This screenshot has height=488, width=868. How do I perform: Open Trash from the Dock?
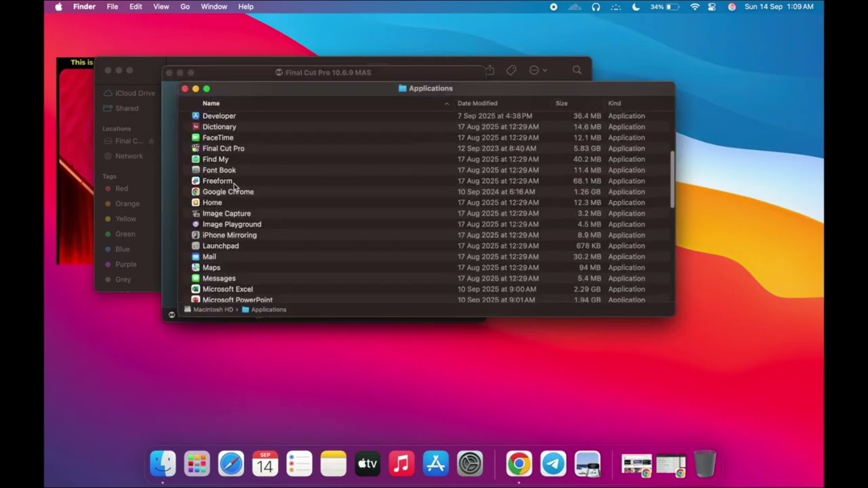(x=705, y=464)
